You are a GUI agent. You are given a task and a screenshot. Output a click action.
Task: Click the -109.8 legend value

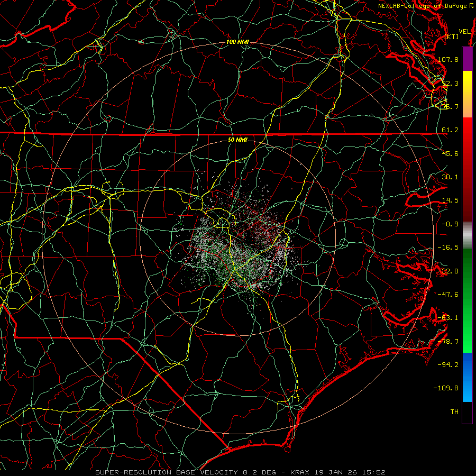(446, 388)
